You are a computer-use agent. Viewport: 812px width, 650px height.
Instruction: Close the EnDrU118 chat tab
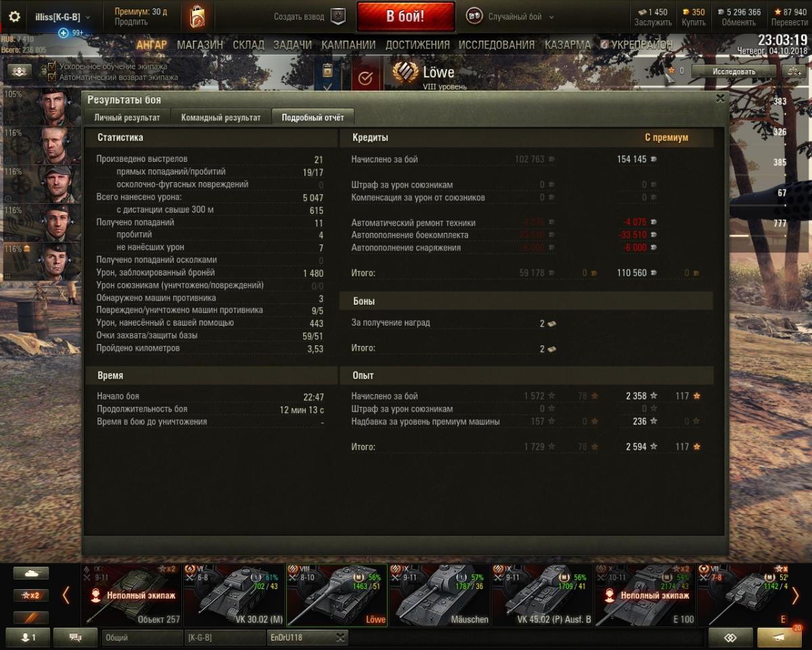coord(340,637)
